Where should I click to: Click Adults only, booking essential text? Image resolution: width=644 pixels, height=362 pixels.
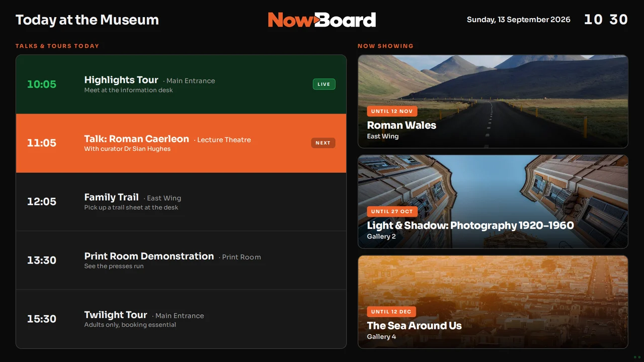(x=130, y=325)
